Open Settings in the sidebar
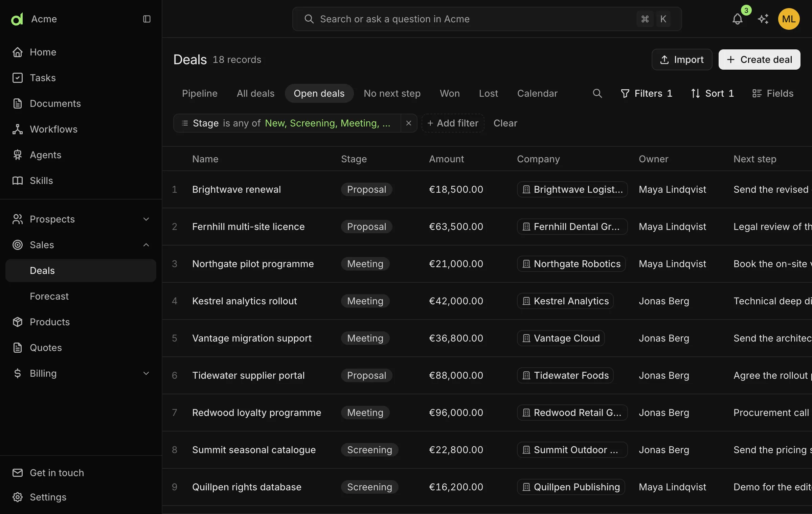The image size is (812, 514). (81, 497)
